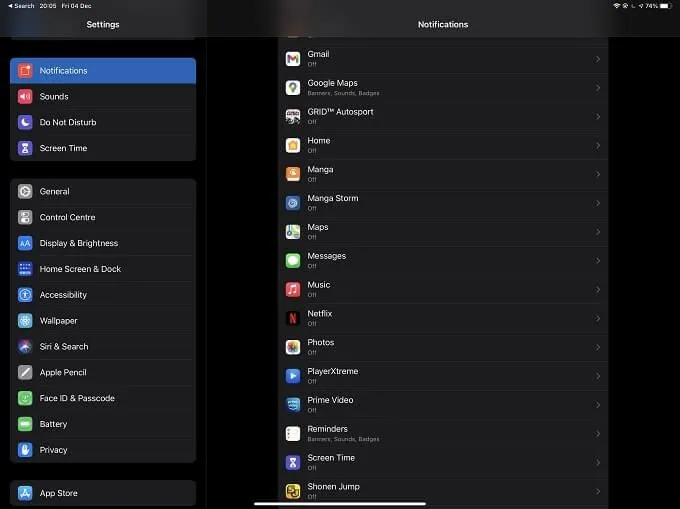Tap the Shonen Jump app icon

293,491
